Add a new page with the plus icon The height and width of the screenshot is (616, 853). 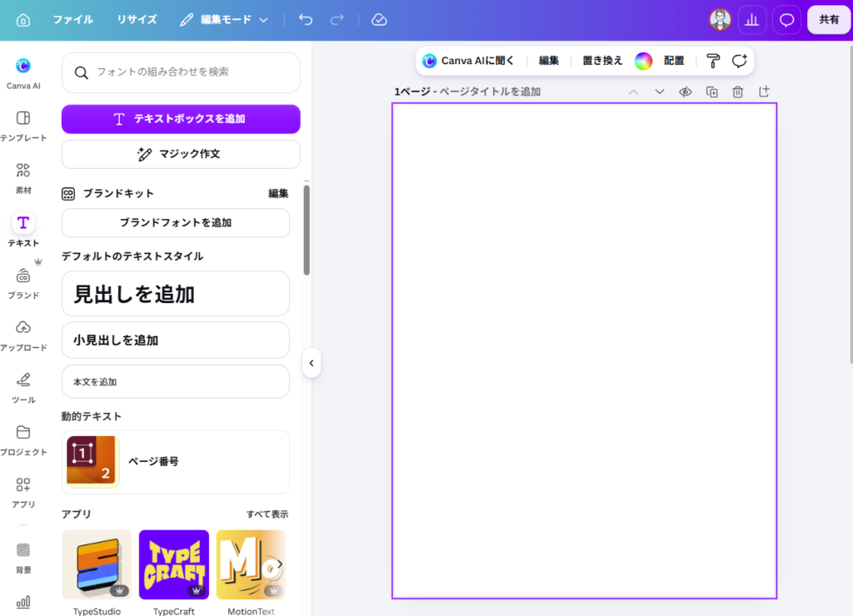point(764,92)
